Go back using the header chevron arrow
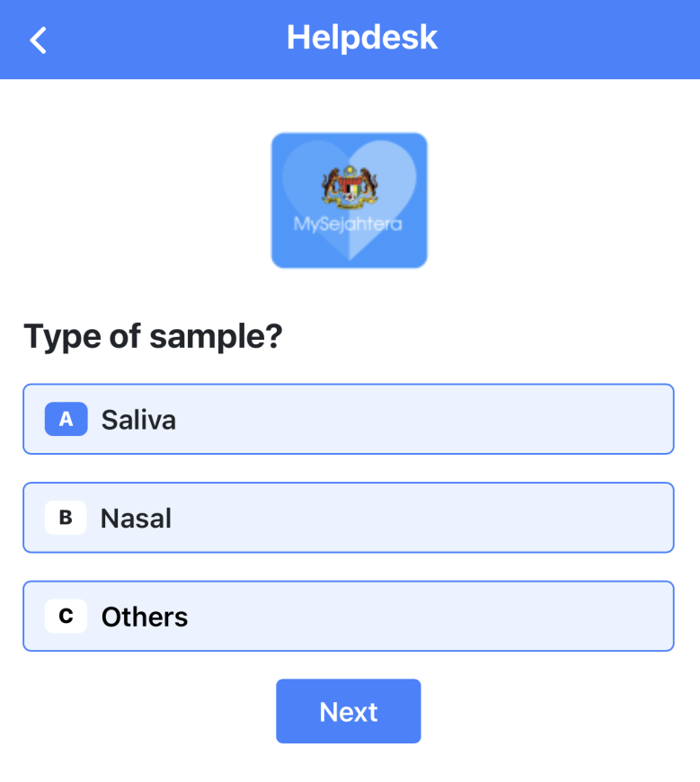Screen dimensions: 700x782 point(38,40)
